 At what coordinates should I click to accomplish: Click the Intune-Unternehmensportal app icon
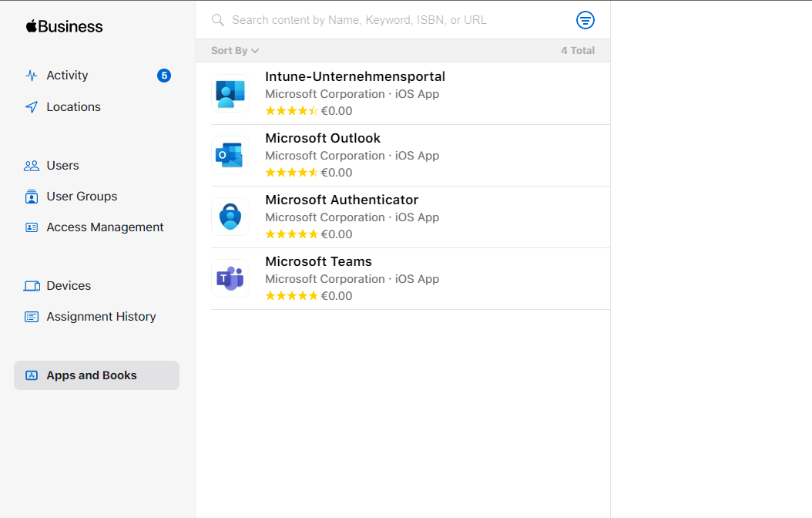tap(230, 93)
